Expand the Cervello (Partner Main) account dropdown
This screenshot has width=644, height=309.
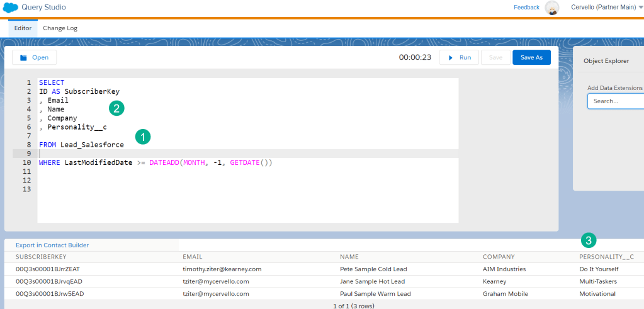click(x=640, y=8)
